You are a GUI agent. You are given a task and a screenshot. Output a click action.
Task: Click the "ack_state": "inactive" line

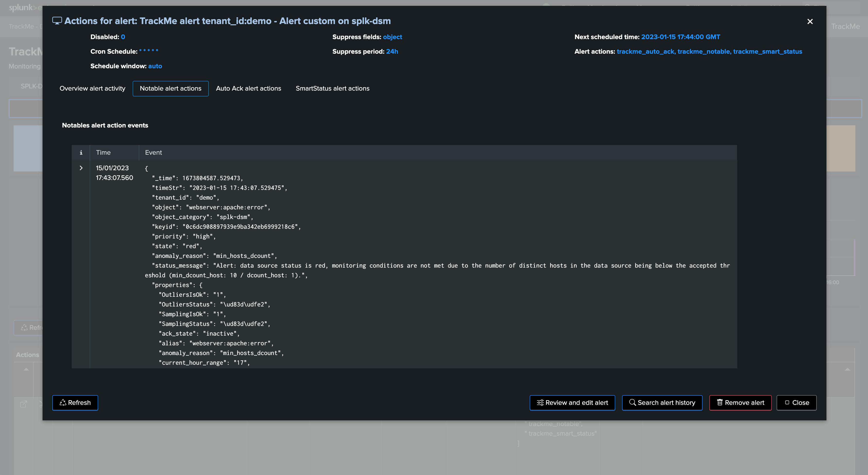pos(199,334)
